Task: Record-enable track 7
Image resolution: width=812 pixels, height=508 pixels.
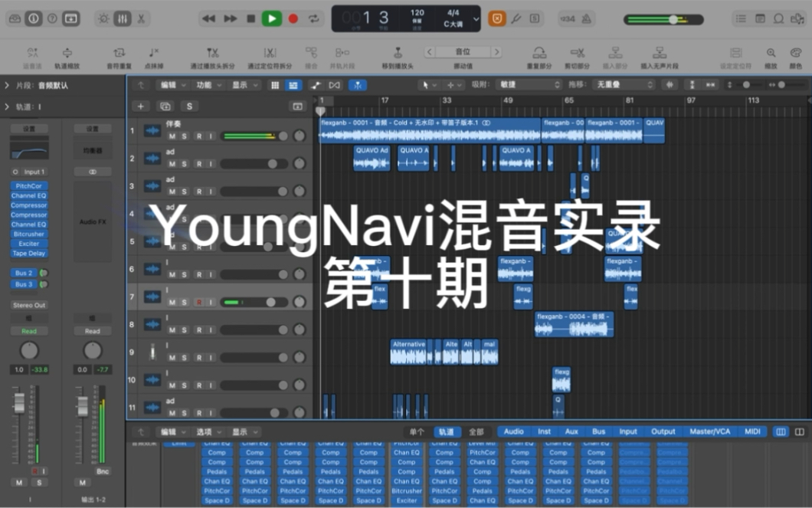Action: click(x=199, y=302)
